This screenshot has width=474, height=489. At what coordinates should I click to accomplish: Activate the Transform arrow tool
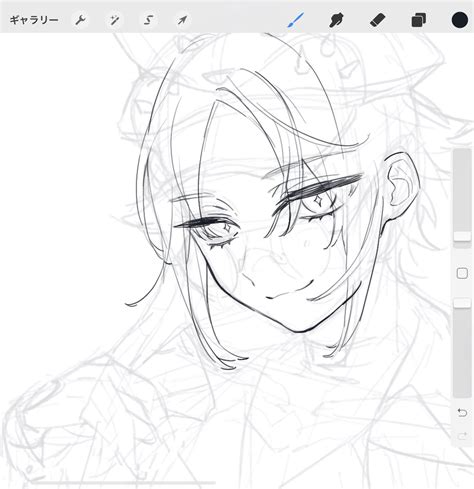click(x=182, y=20)
